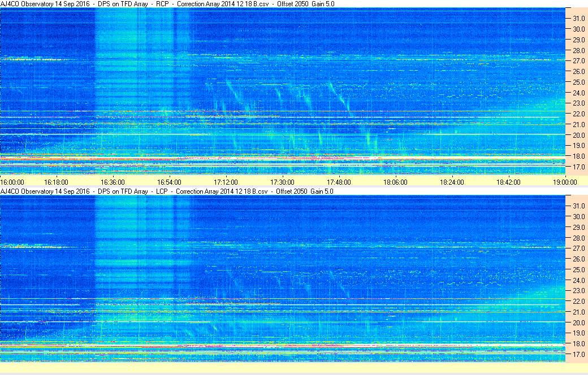
Task: Click the 16:54:00 time axis label
Action: click(x=169, y=182)
